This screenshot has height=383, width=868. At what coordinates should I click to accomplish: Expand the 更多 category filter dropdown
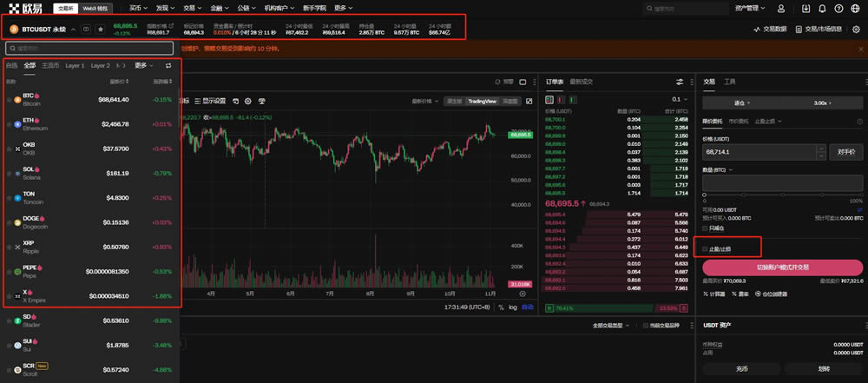click(144, 65)
